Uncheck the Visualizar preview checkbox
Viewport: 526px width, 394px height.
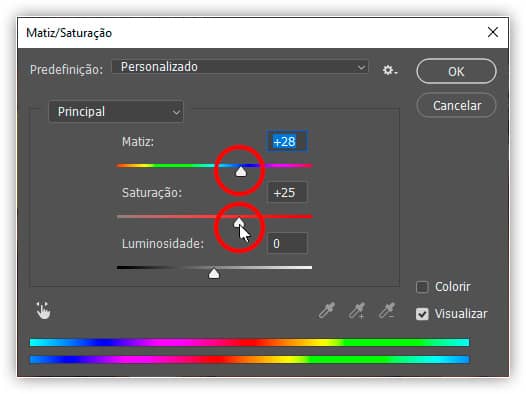tap(422, 314)
